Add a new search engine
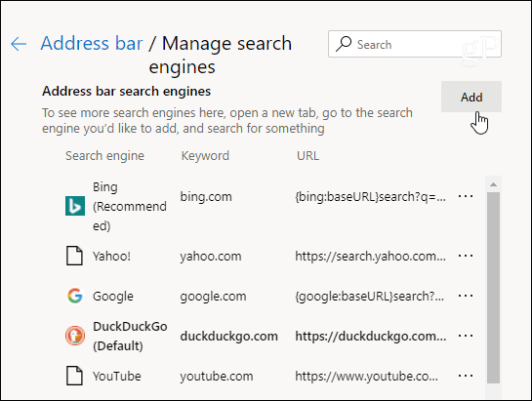The width and height of the screenshot is (532, 401). (x=471, y=97)
